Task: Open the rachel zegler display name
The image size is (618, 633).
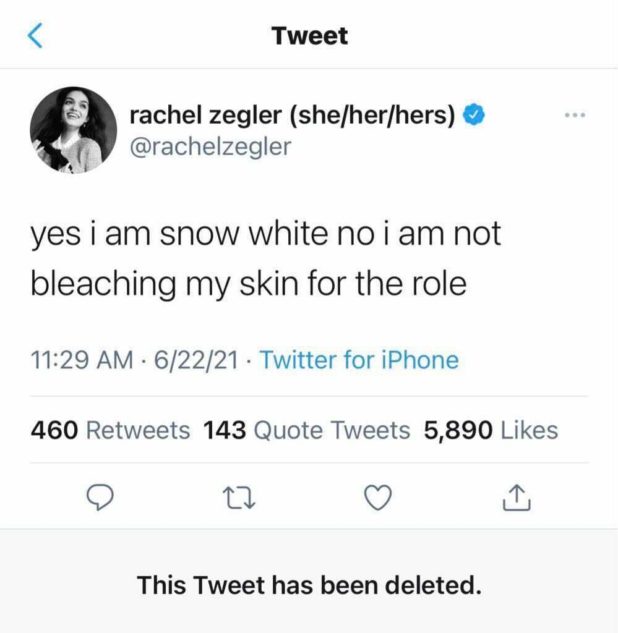Action: click(x=293, y=116)
